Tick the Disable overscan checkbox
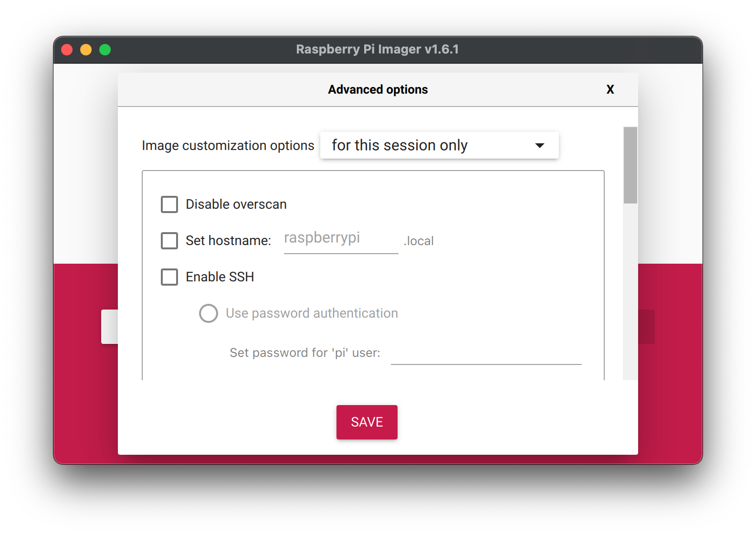756x535 pixels. click(169, 204)
